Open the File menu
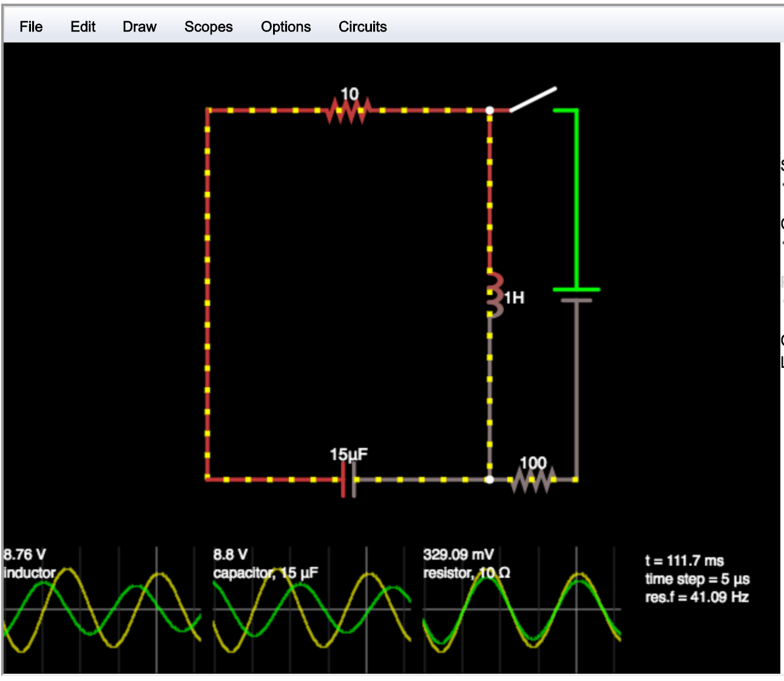 [31, 27]
